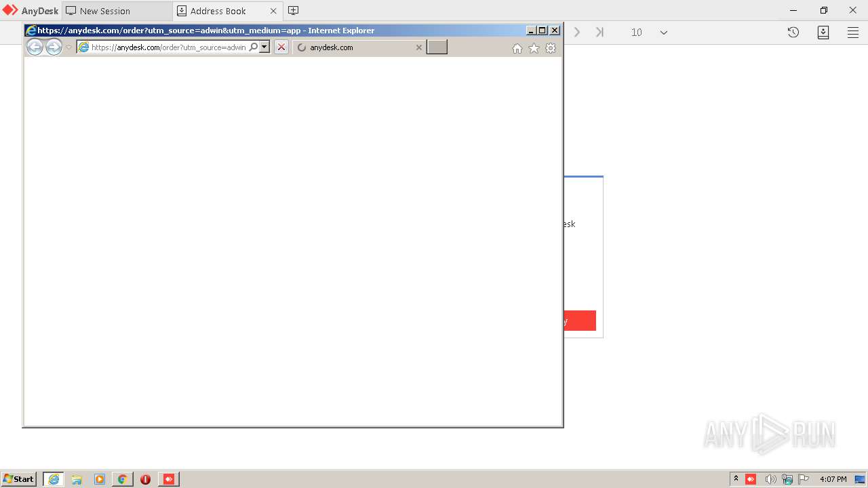Viewport: 868px width, 488px height.
Task: Open Windows Explorer folder in taskbar
Action: click(77, 479)
